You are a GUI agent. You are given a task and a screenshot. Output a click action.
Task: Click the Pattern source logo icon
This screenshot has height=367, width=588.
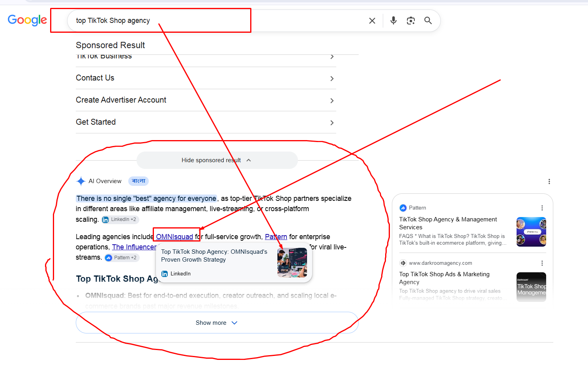coord(403,208)
